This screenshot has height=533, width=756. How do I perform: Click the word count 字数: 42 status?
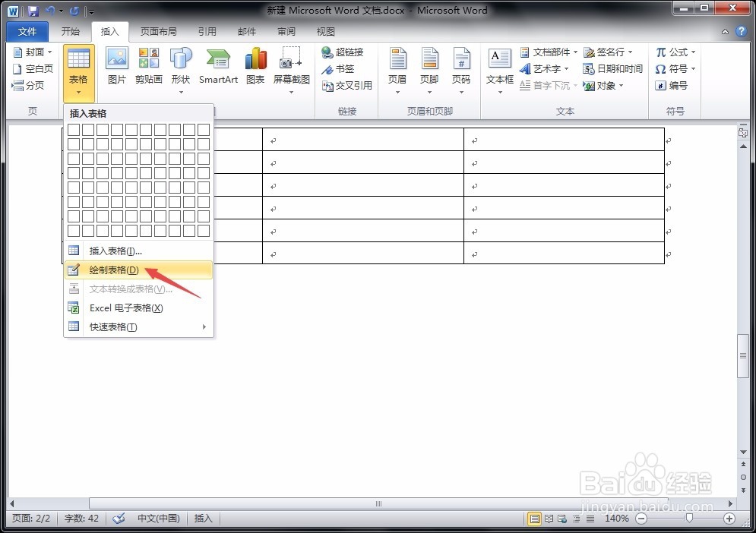tap(81, 519)
